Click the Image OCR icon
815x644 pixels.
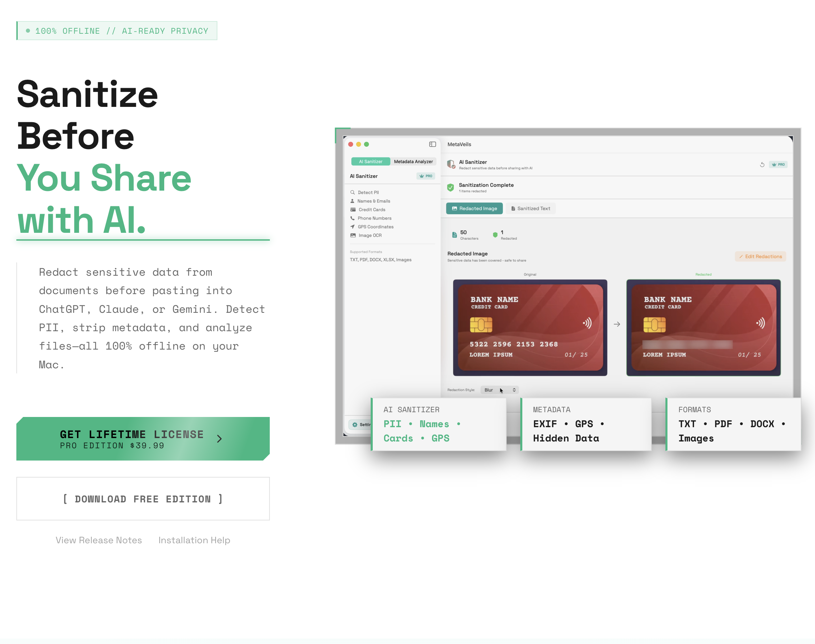tap(353, 235)
